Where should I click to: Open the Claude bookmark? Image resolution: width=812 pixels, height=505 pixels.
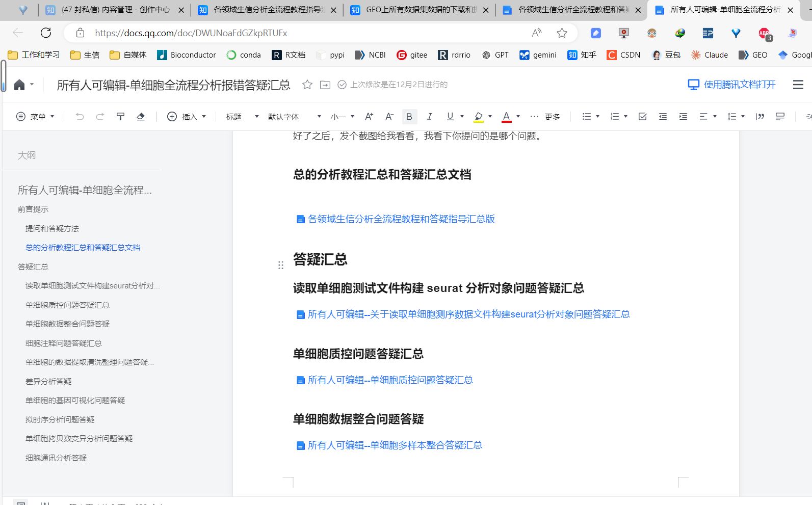[710, 55]
